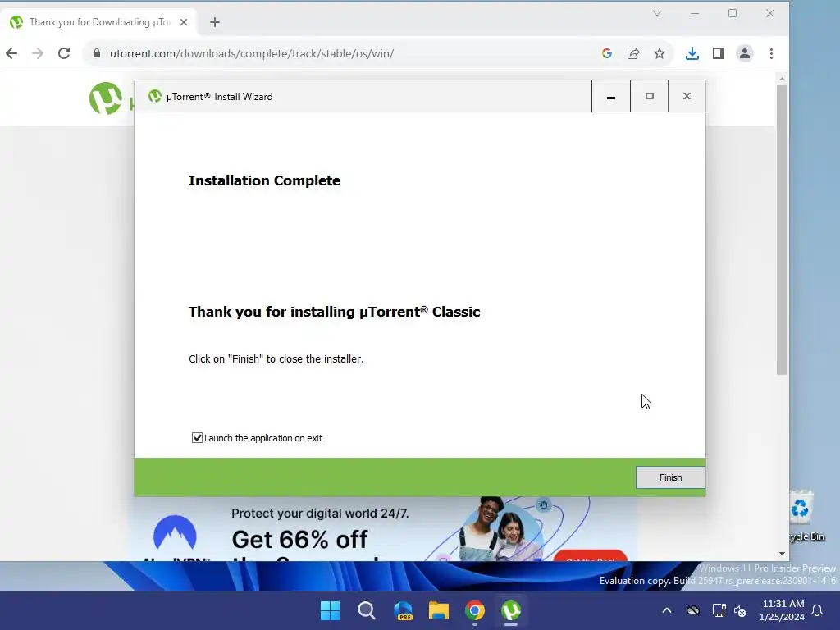Open File Explorer from taskbar

pyautogui.click(x=439, y=610)
